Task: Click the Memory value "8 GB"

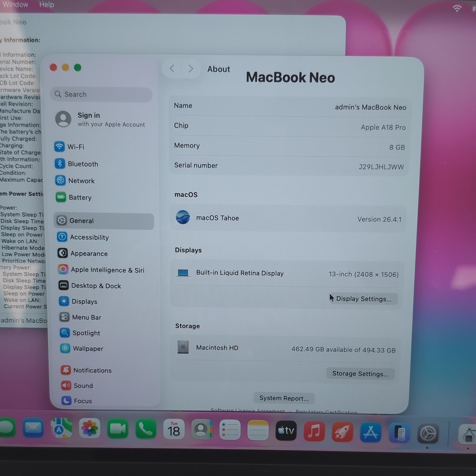Action: (397, 147)
